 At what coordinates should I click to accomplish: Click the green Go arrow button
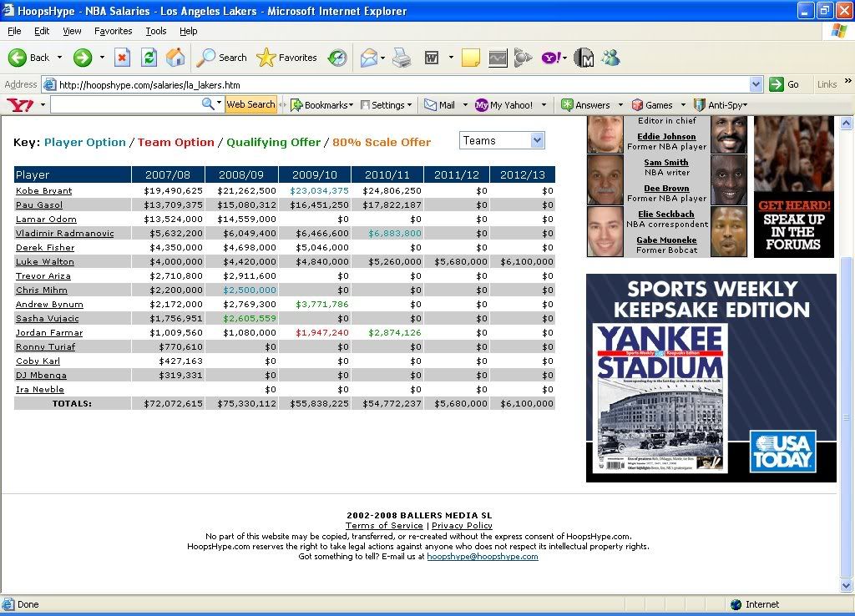click(776, 84)
